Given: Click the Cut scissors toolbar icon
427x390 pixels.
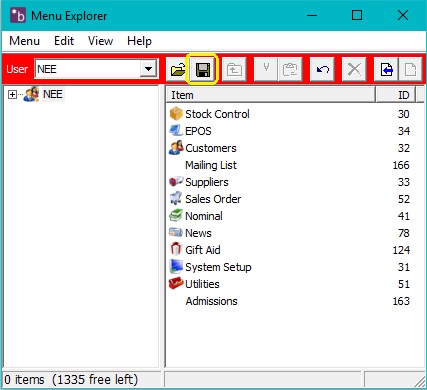Looking at the screenshot, I should [x=266, y=70].
